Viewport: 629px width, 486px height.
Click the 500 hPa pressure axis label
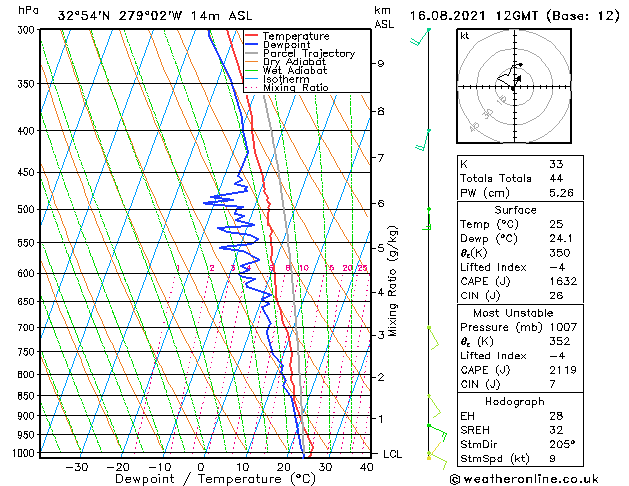point(28,209)
